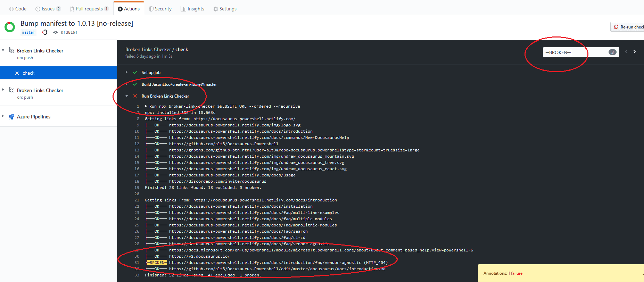Click the red X on Run Broken Links Checker
The height and width of the screenshot is (282, 644).
tap(135, 96)
